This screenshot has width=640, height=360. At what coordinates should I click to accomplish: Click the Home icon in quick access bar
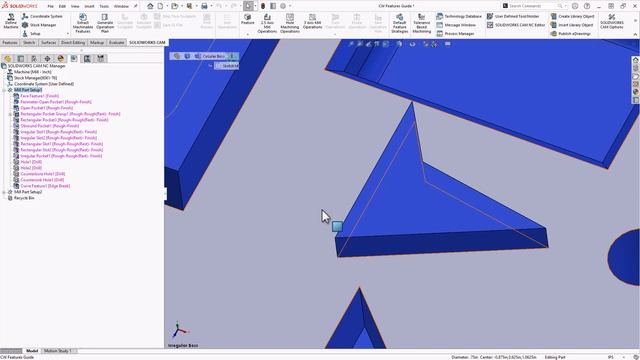point(150,6)
